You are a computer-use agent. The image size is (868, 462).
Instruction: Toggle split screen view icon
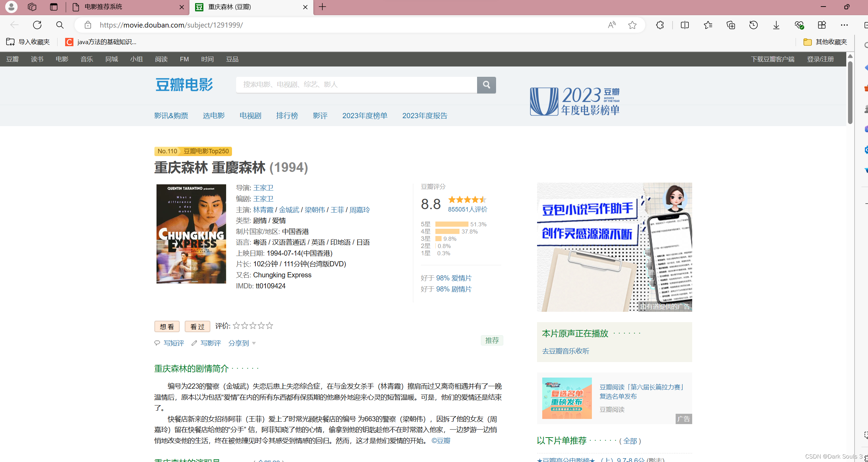(x=685, y=25)
